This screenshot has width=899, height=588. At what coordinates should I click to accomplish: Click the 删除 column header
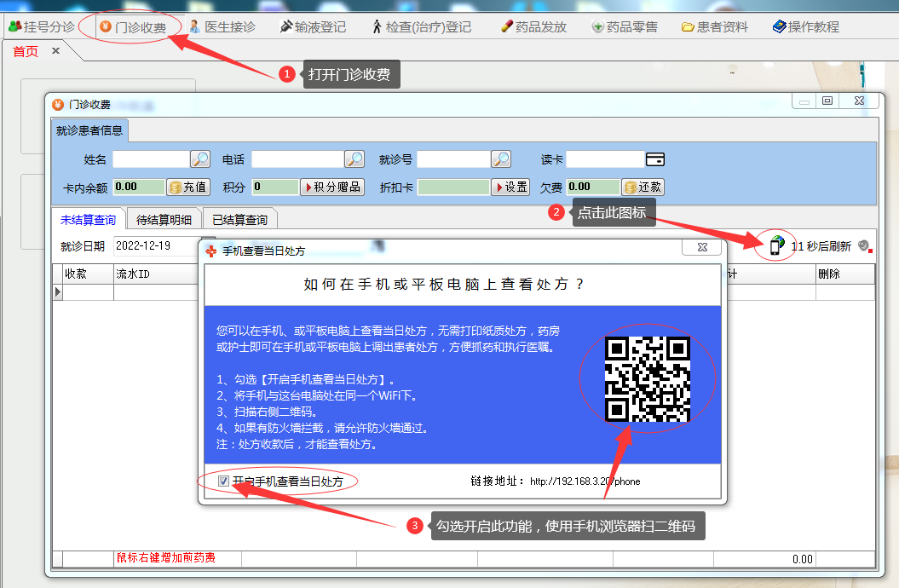845,274
